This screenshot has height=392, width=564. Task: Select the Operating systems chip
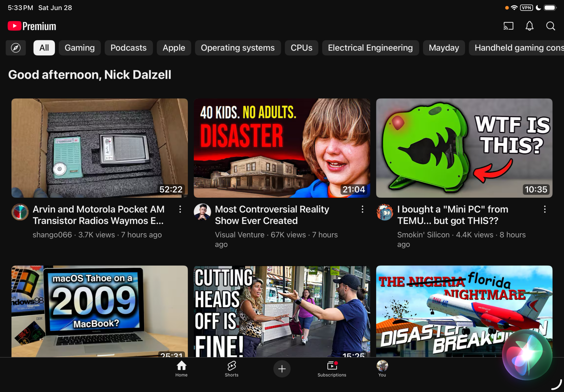(238, 48)
